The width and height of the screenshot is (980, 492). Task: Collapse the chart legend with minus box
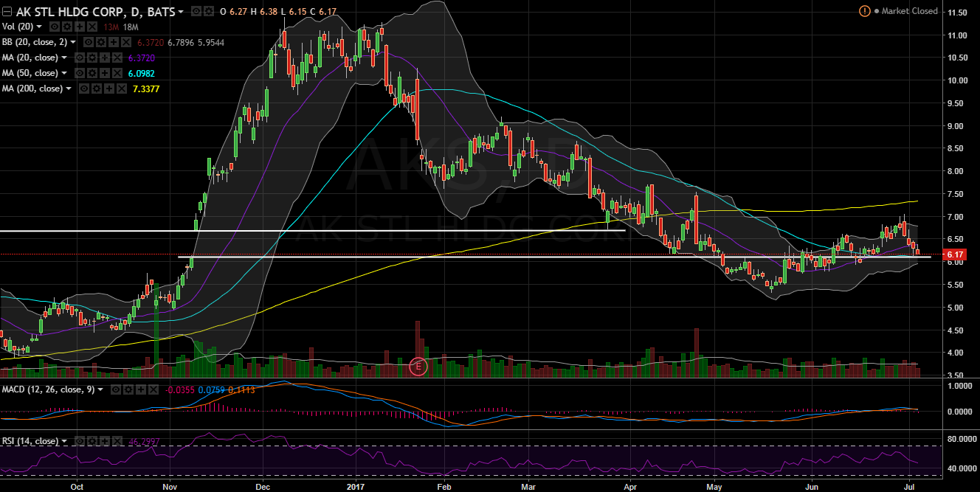click(x=7, y=12)
